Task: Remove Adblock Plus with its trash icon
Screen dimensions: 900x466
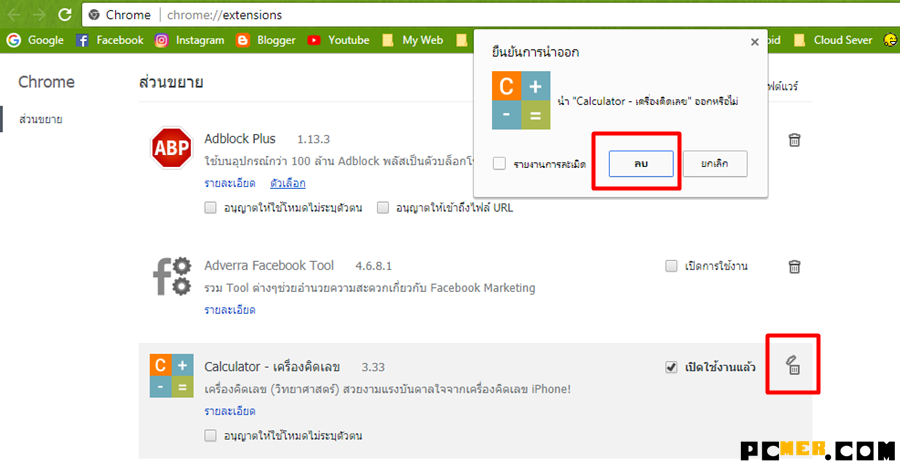Action: 794,139
